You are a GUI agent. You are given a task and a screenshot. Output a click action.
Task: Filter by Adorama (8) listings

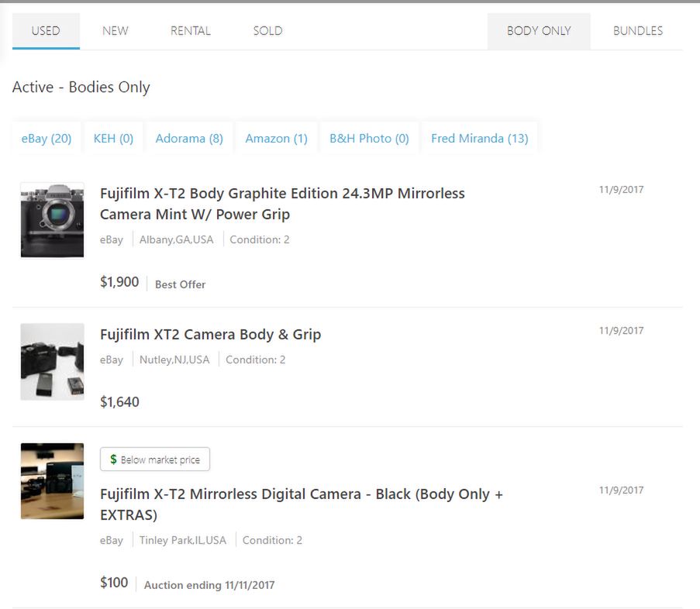tap(189, 139)
